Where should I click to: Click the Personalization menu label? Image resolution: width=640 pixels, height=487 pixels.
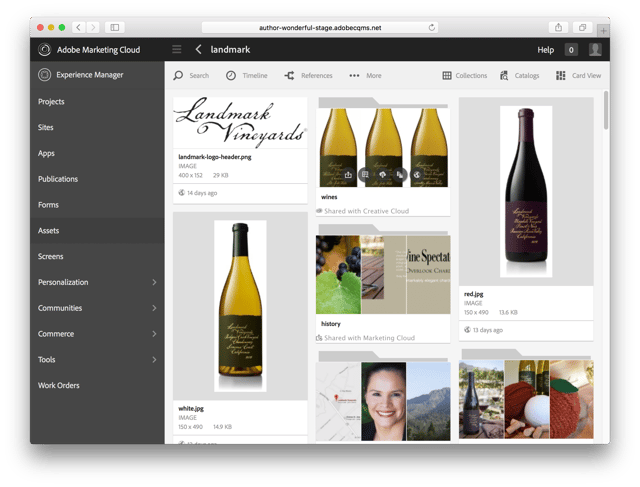[63, 282]
